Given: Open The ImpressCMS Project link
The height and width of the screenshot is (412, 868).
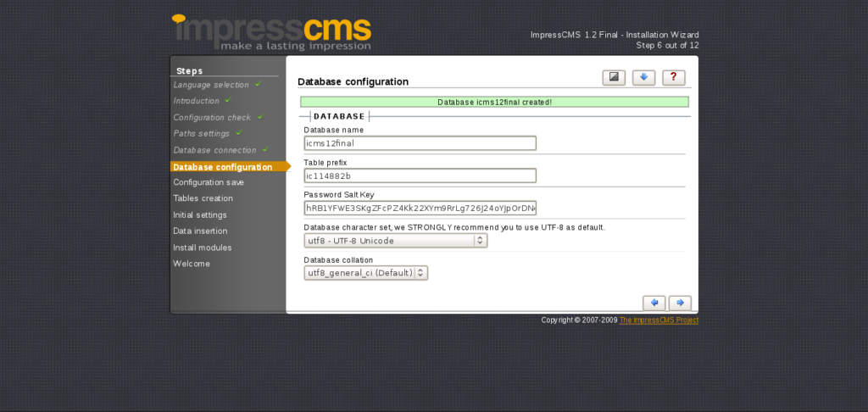Looking at the screenshot, I should 659,320.
